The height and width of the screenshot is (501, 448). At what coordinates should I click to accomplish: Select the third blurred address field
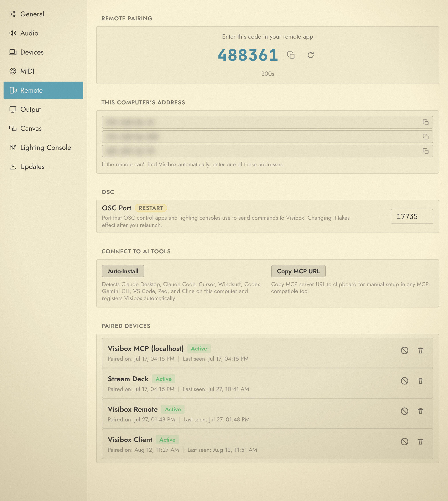268,151
